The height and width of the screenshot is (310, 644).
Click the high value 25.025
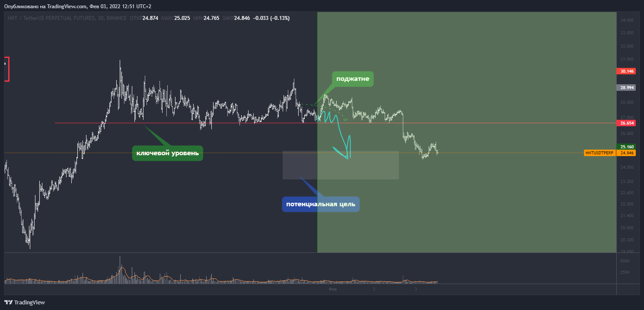pos(182,18)
